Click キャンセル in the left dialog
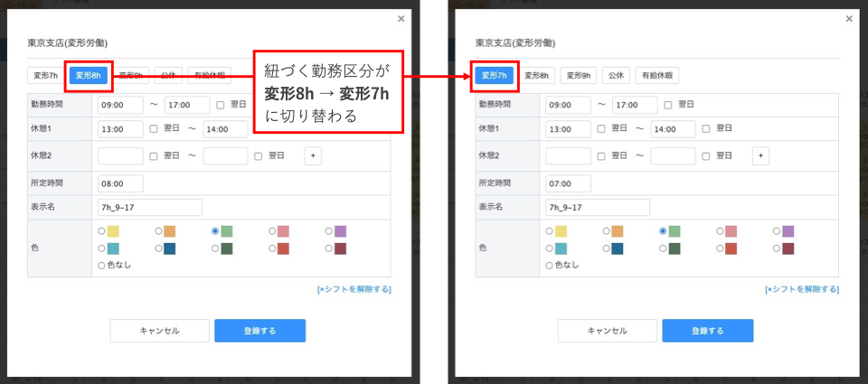Screen dimensions: 868x384 159,331
